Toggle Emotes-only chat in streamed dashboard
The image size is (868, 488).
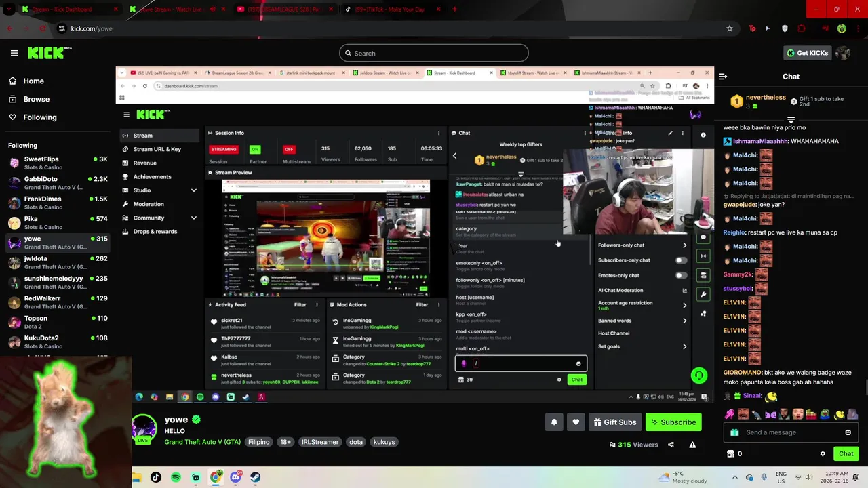tap(680, 275)
